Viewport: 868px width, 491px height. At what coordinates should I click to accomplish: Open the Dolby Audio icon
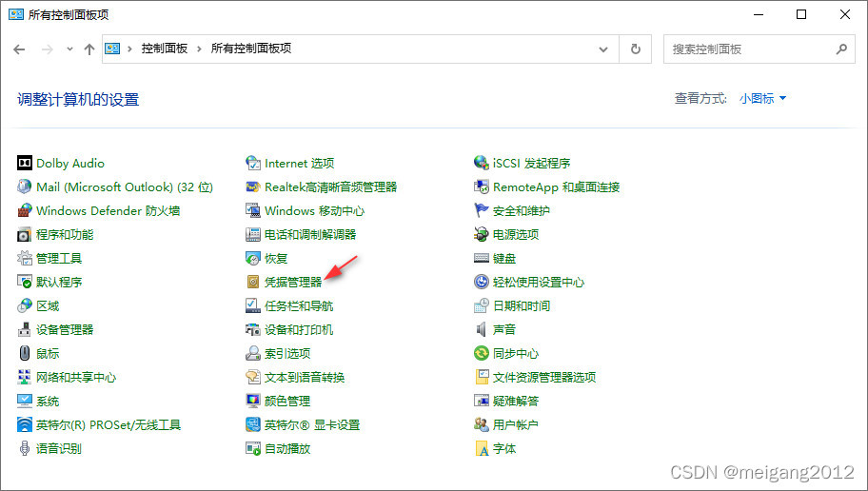click(x=25, y=163)
